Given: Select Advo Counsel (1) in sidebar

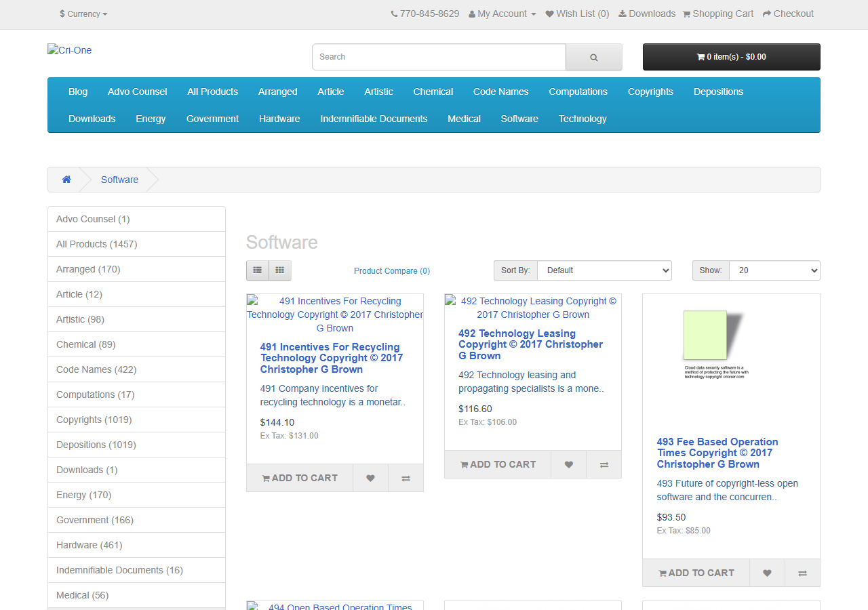Looking at the screenshot, I should (136, 219).
